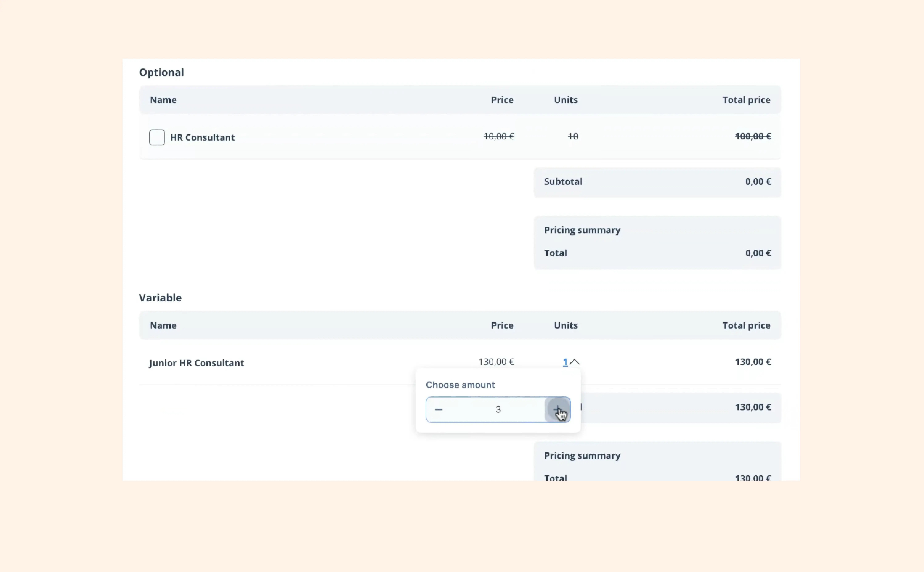Click the HR Consultant item label

click(x=202, y=137)
